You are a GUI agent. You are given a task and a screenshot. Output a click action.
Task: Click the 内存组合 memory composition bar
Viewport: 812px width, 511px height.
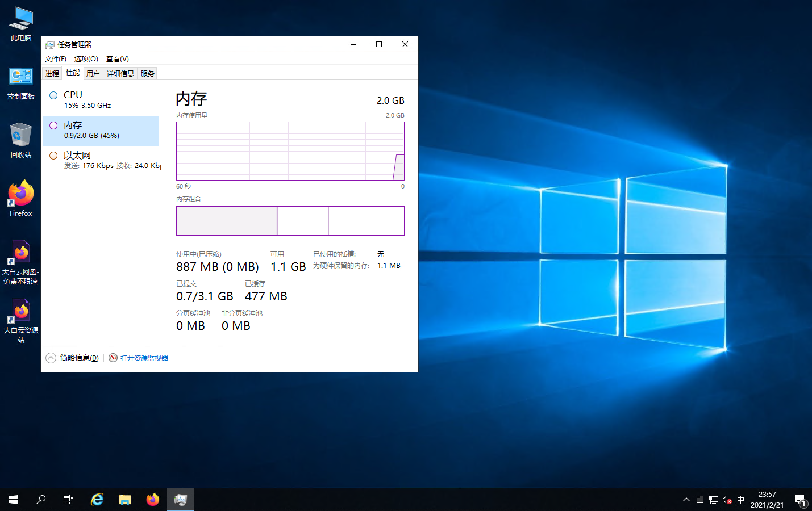tap(290, 221)
